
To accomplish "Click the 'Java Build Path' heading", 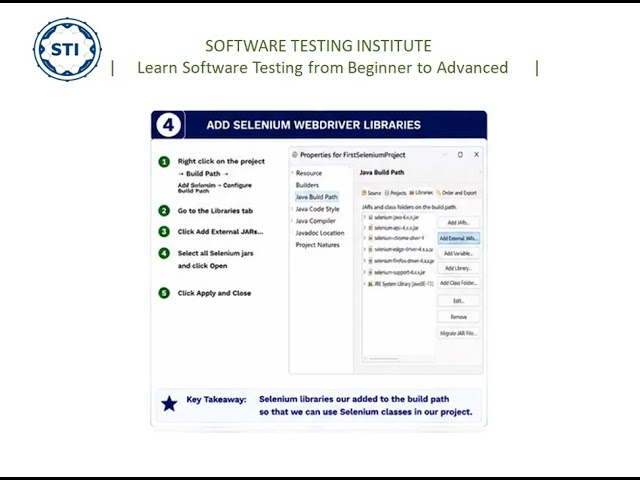I will 382,172.
